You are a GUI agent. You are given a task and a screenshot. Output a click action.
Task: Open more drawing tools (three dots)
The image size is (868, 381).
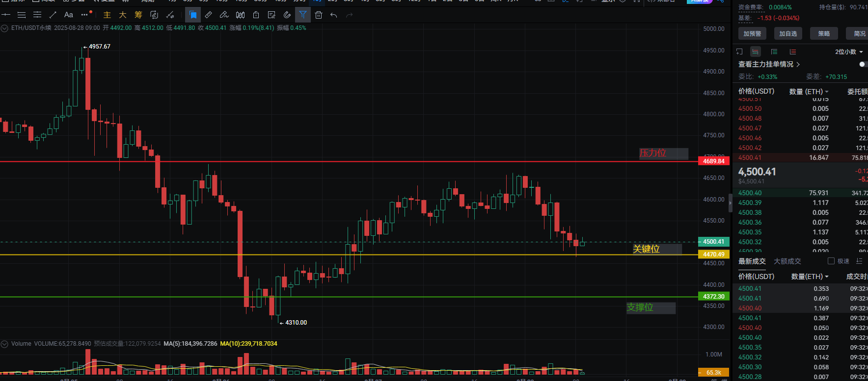pyautogui.click(x=85, y=15)
